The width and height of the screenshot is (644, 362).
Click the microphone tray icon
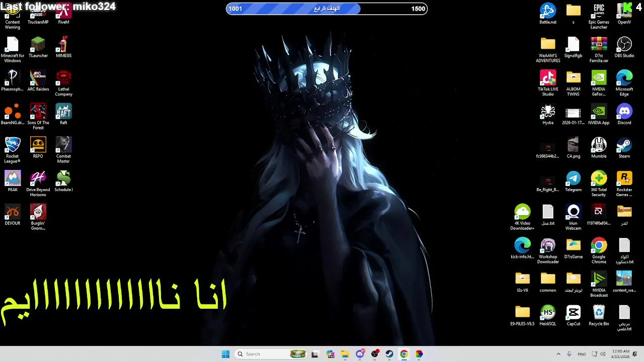(x=569, y=354)
